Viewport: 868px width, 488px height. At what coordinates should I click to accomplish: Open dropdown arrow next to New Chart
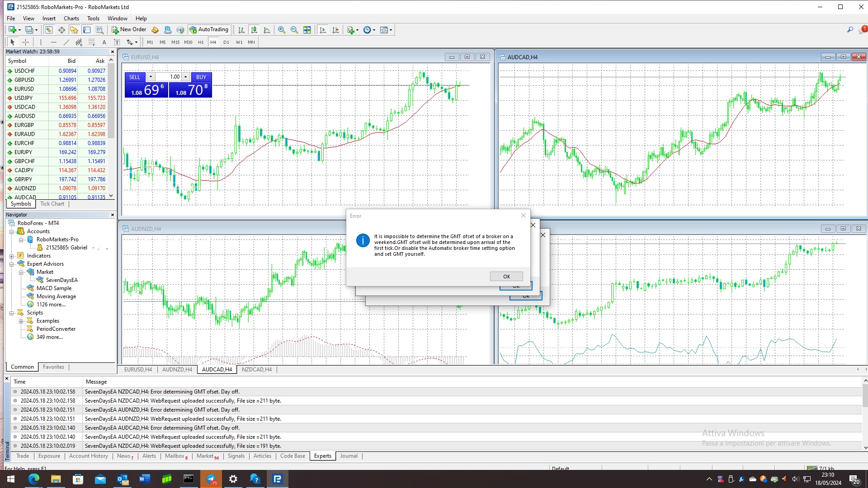point(19,30)
